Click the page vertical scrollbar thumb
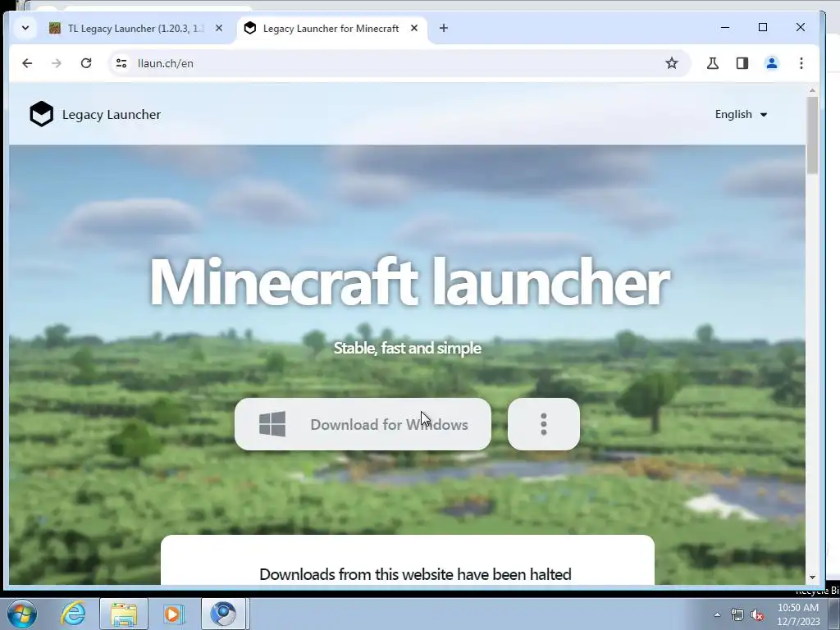The image size is (840, 630). (x=812, y=135)
